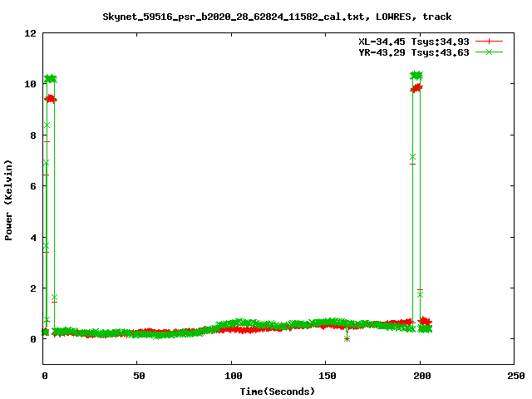Screen dimensions: 532x399
Task: Click the red XL legend line sample
Action: point(489,42)
